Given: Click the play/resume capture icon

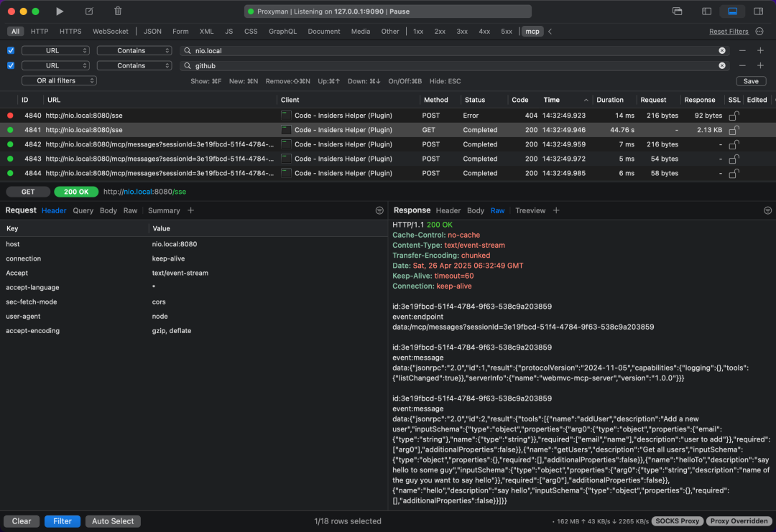Looking at the screenshot, I should pyautogui.click(x=60, y=11).
